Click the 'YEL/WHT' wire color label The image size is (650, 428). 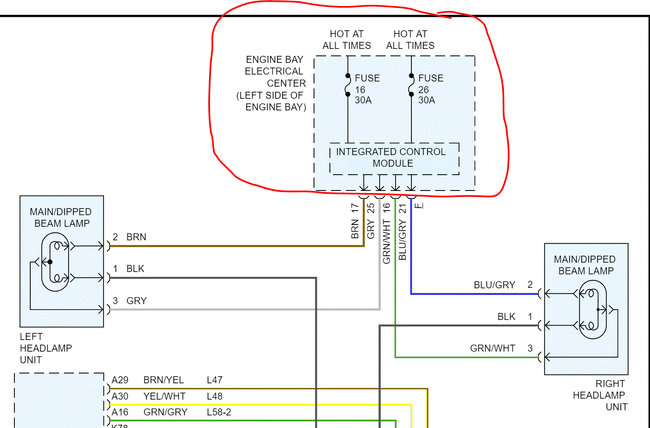click(x=165, y=396)
